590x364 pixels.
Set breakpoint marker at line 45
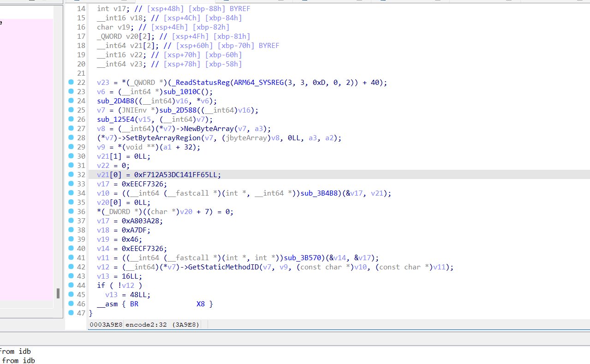click(71, 294)
